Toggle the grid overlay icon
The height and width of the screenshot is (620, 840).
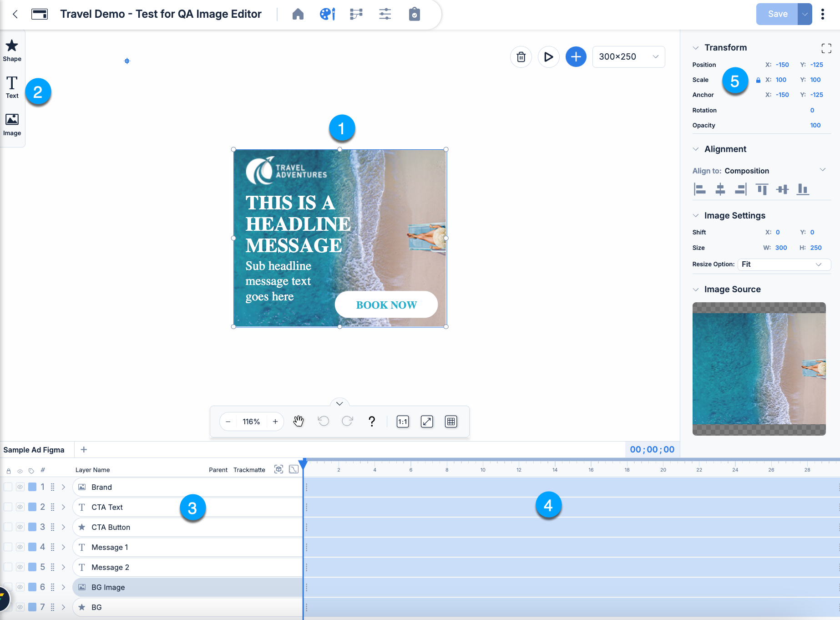(x=451, y=422)
